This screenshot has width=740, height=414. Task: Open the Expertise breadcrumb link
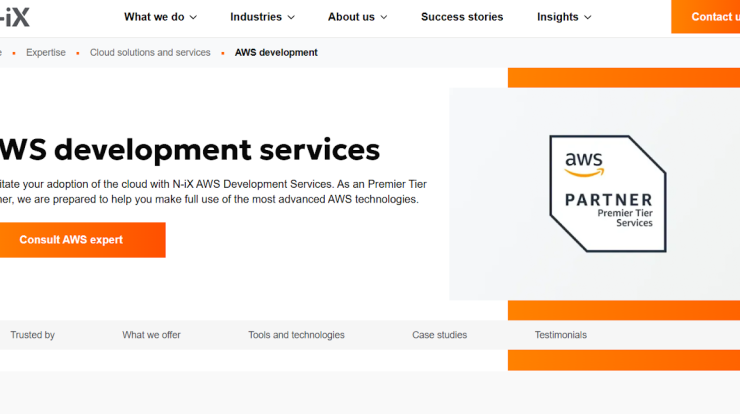tap(46, 53)
